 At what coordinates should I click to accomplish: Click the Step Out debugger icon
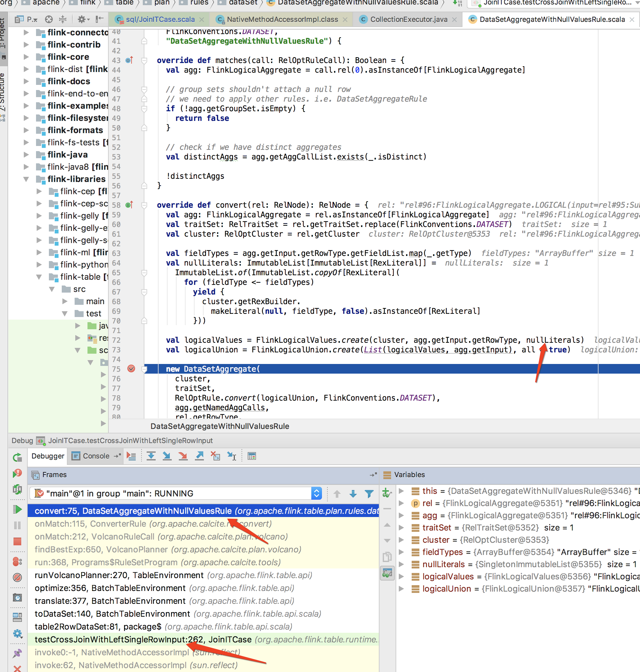(x=199, y=456)
